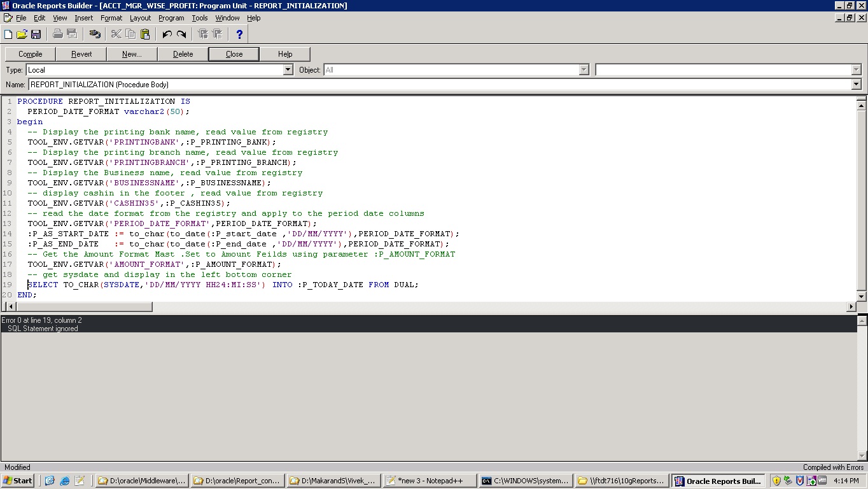This screenshot has width=868, height=489.
Task: Open the Layout menu
Action: click(140, 18)
